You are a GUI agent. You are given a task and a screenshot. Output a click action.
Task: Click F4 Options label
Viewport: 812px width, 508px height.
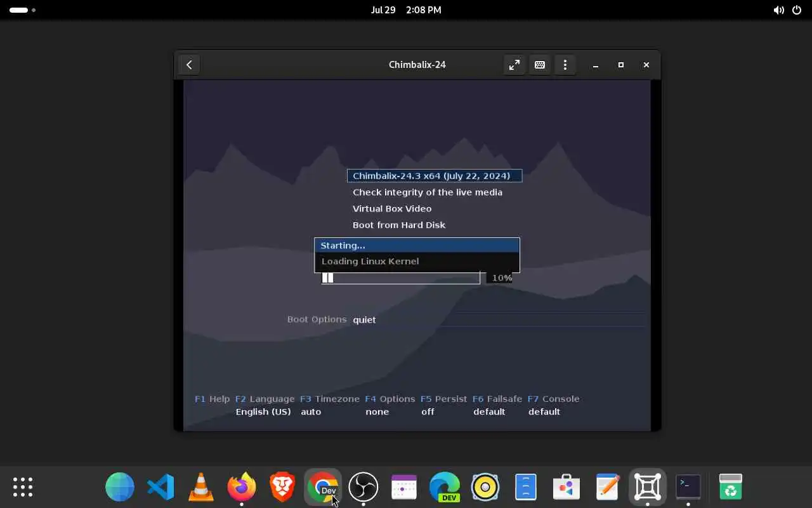pyautogui.click(x=390, y=399)
